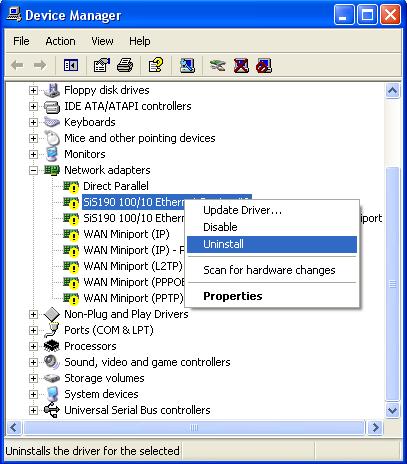Select WAN Miniport (L2TP) device
This screenshot has height=464, width=407.
click(133, 266)
